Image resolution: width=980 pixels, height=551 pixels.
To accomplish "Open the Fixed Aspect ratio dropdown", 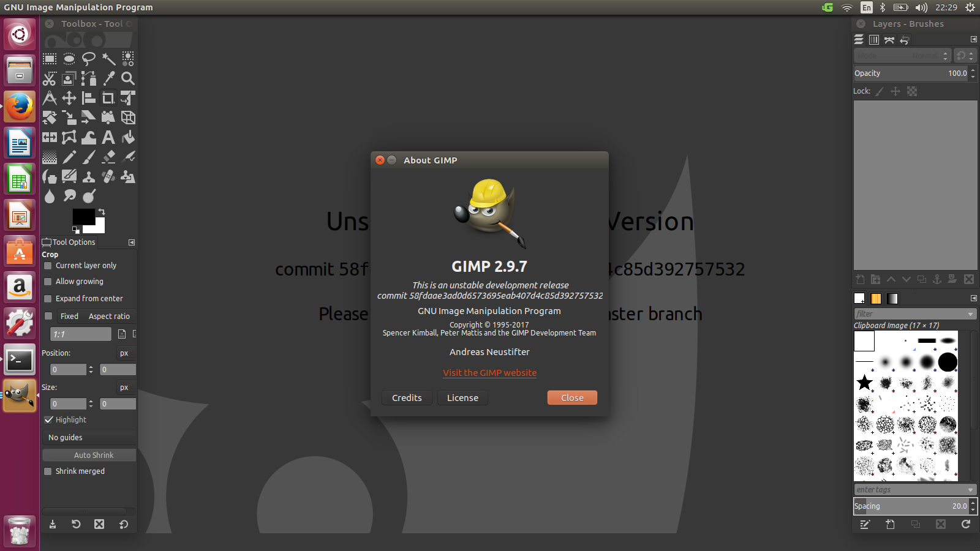I will tap(96, 316).
